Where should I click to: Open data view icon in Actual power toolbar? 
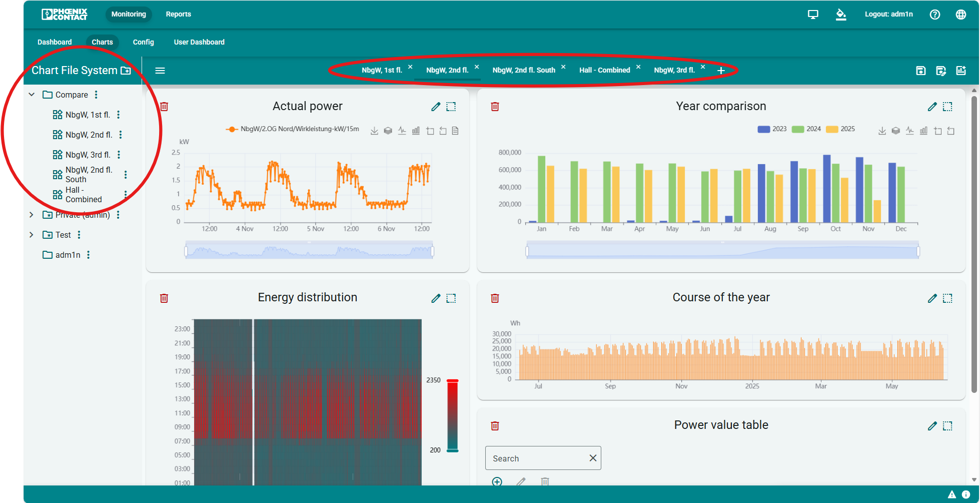[455, 131]
